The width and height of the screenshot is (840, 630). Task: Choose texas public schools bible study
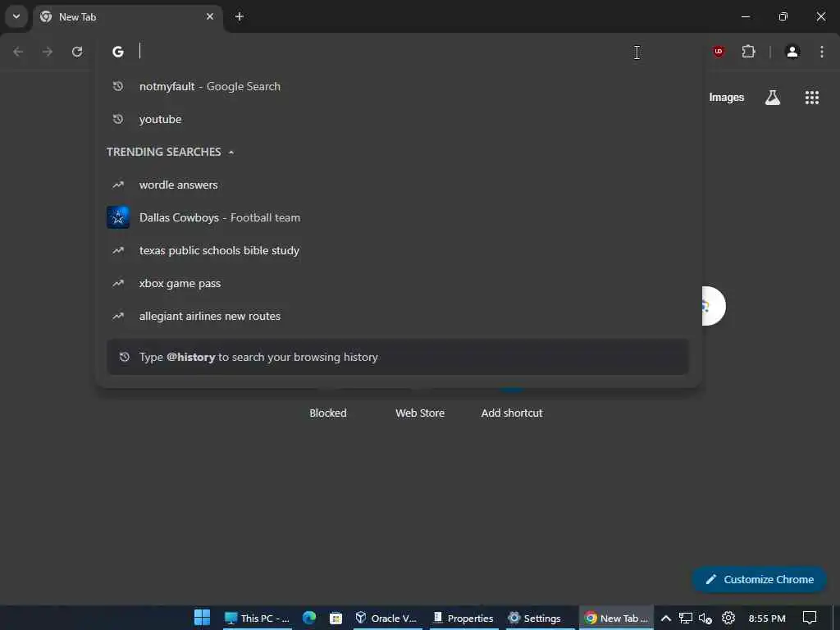399,250
